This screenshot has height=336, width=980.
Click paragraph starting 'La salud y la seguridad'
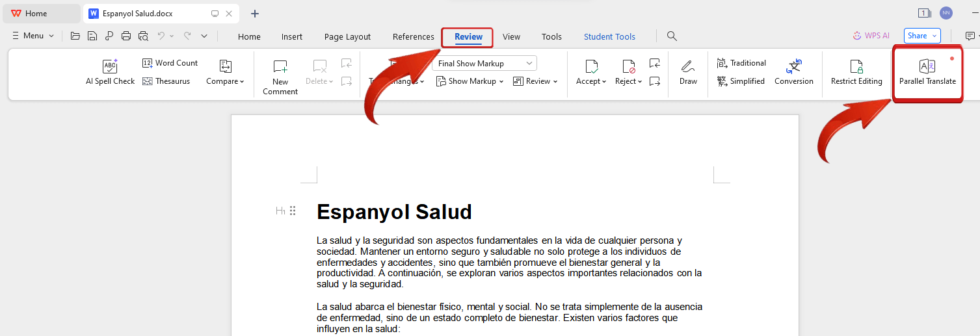tap(509, 262)
